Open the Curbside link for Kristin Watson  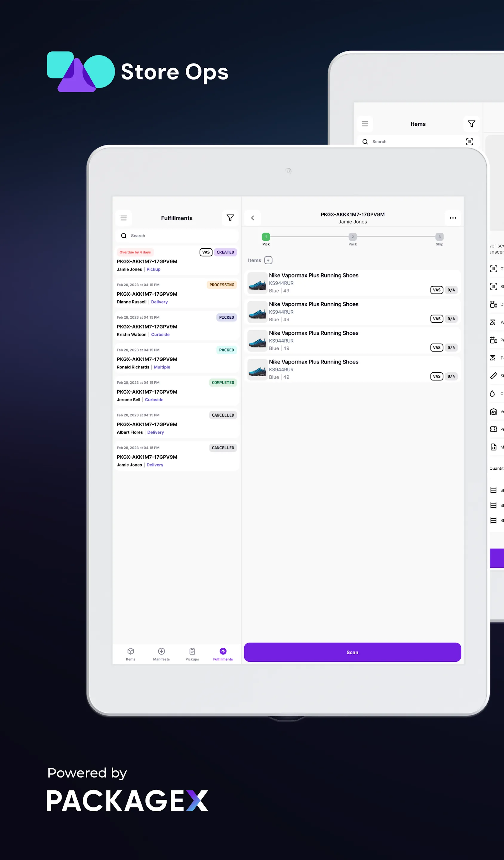[x=160, y=334]
